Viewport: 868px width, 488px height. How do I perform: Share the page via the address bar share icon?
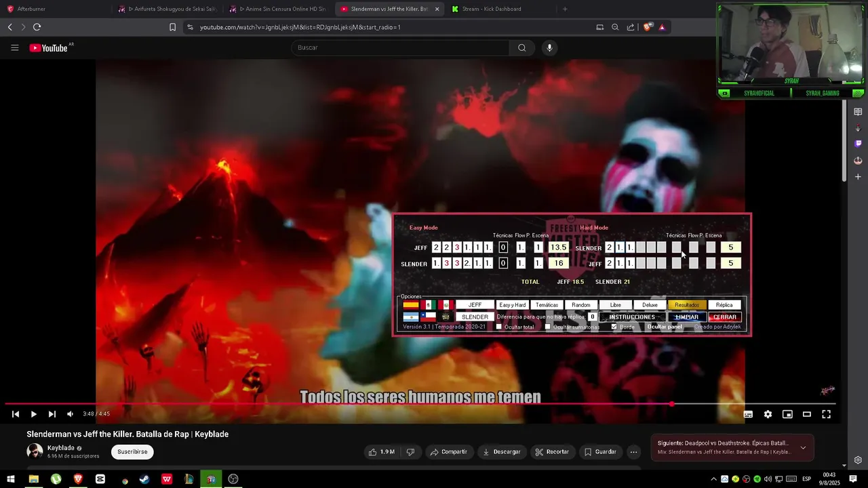click(x=631, y=27)
